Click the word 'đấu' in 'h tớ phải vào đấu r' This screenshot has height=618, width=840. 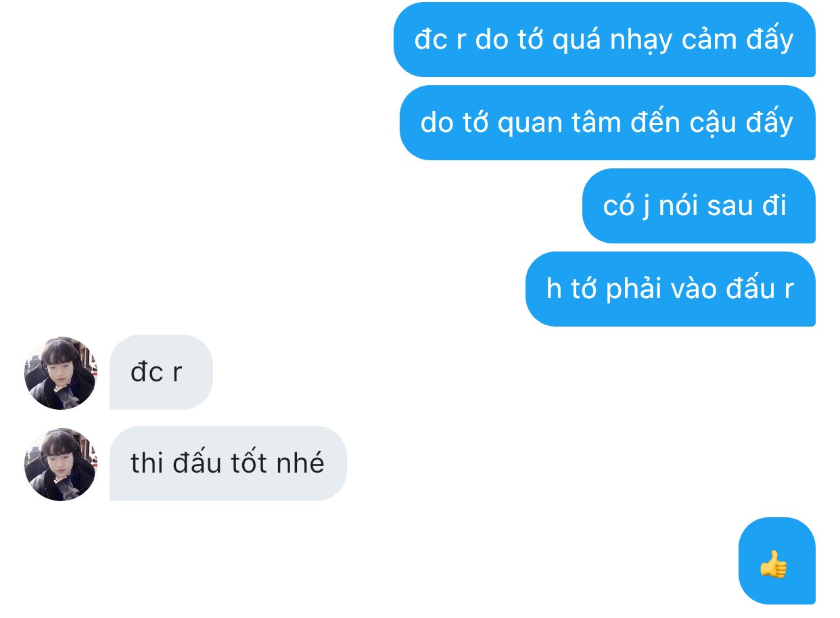(750, 289)
